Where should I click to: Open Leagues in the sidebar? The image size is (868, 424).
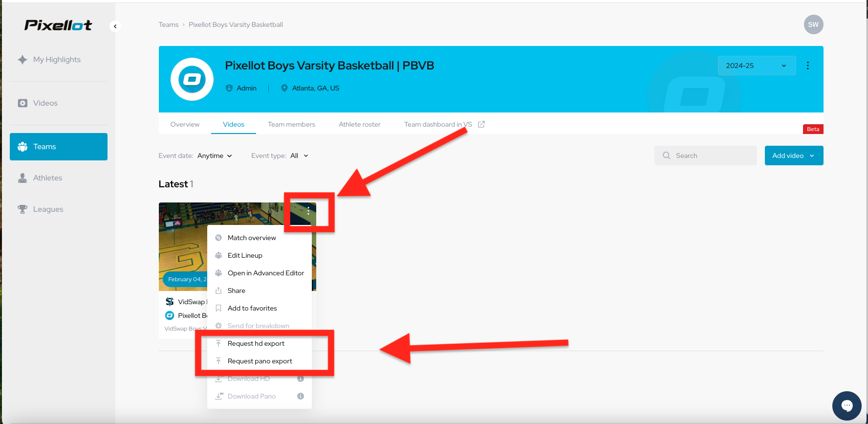click(x=59, y=209)
